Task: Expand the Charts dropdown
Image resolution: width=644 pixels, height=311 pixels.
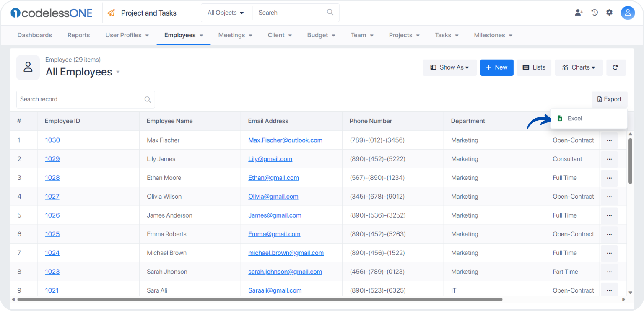Action: pos(579,67)
